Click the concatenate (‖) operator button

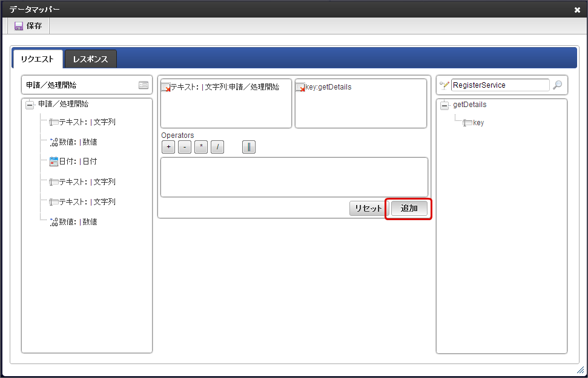point(249,147)
